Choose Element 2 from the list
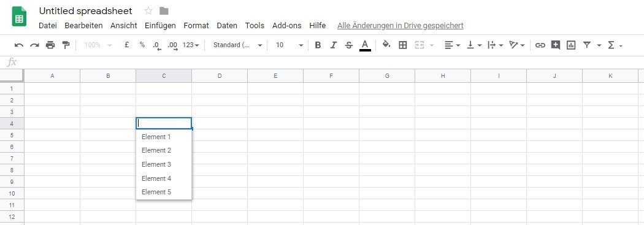 [x=164, y=150]
